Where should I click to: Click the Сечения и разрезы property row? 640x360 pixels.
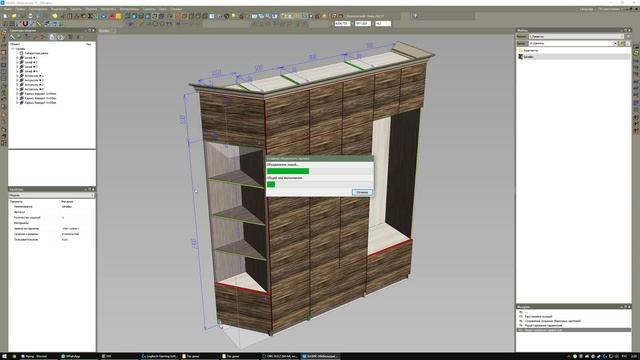[x=52, y=234]
